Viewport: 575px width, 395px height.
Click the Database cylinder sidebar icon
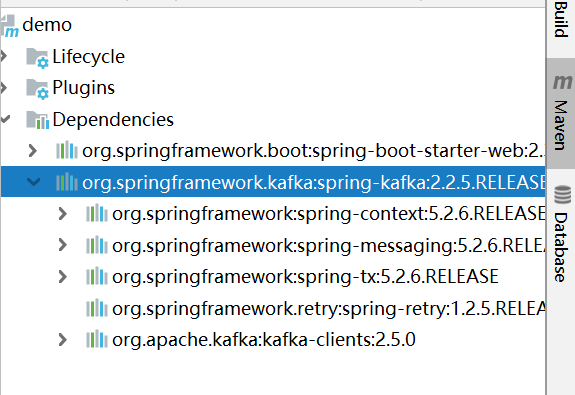(562, 195)
